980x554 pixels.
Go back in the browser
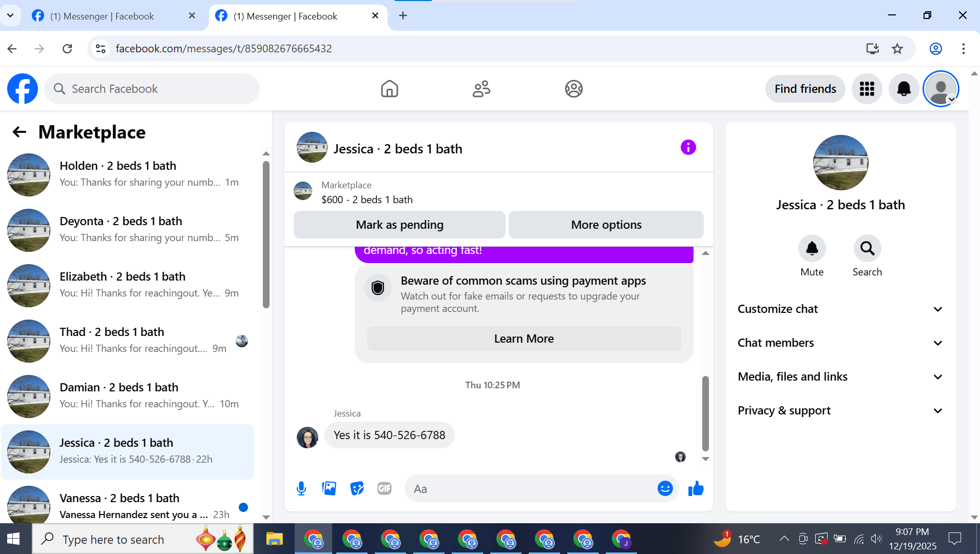(12, 49)
